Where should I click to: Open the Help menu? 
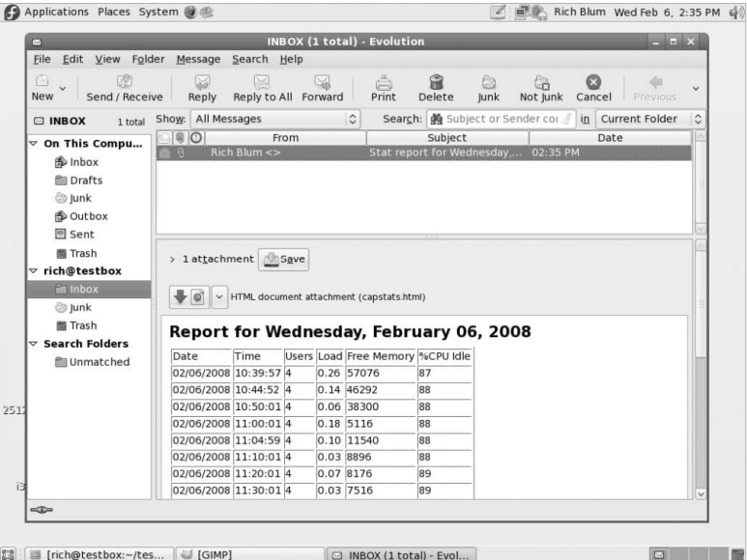[x=291, y=60]
